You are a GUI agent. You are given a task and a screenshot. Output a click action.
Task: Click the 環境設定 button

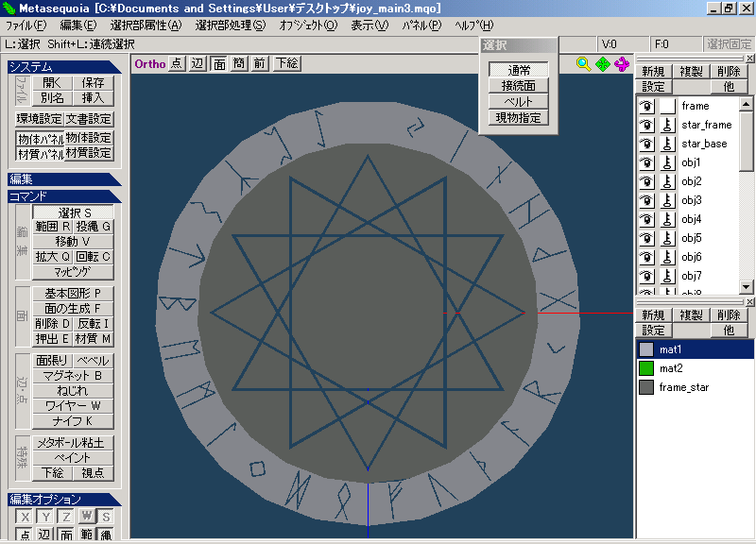[40, 119]
